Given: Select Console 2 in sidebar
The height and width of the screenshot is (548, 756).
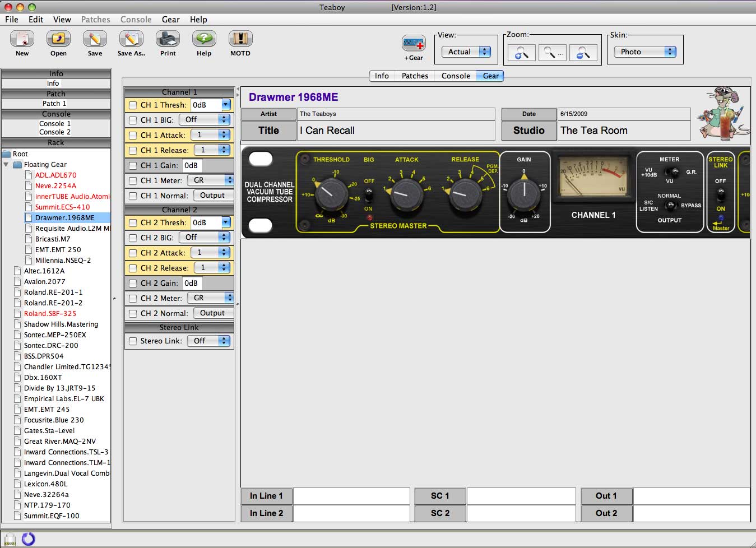Looking at the screenshot, I should click(55, 132).
